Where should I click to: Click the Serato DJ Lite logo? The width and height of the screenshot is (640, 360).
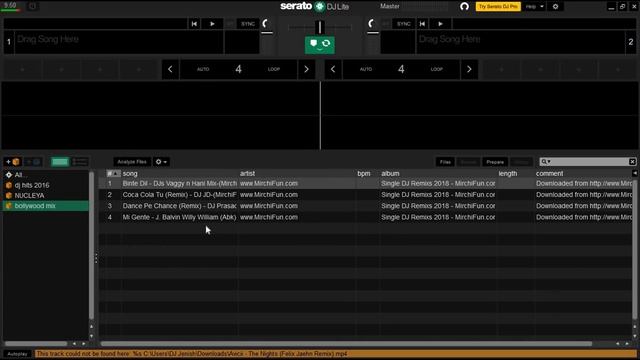(x=314, y=6)
